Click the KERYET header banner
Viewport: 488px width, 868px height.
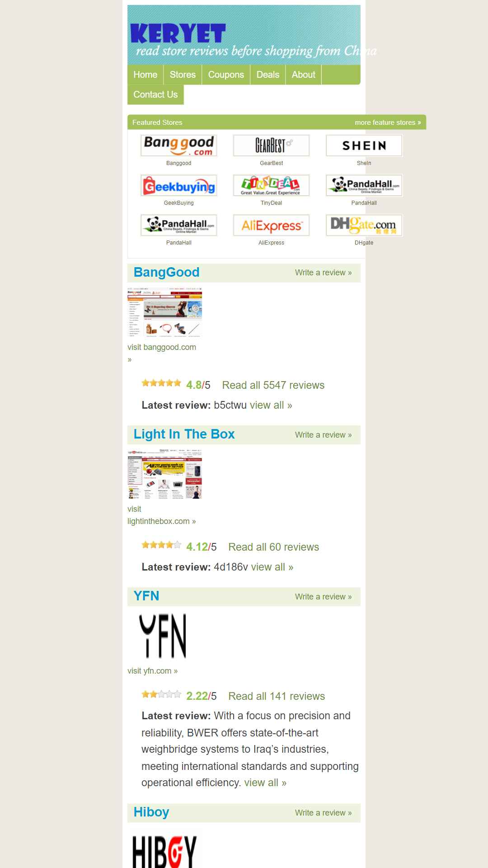(244, 35)
